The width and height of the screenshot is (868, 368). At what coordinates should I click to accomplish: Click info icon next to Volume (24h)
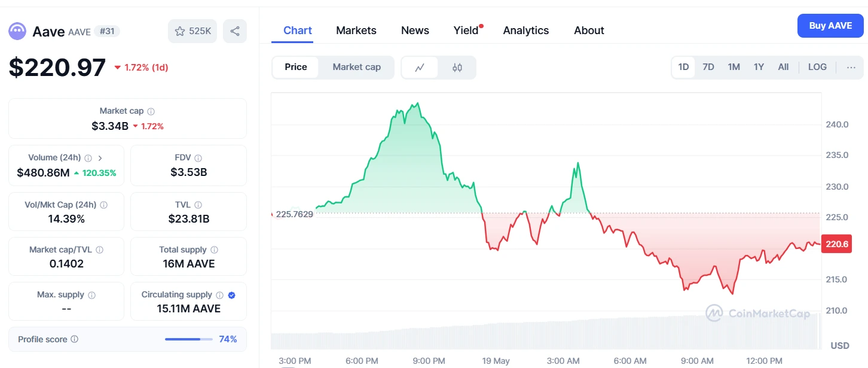point(88,158)
